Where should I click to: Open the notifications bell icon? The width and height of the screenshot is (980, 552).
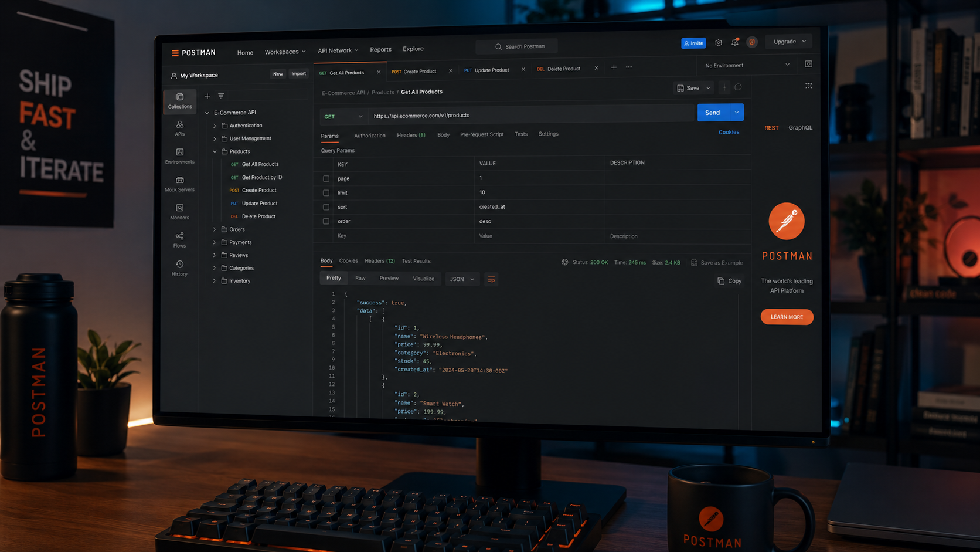click(x=735, y=42)
